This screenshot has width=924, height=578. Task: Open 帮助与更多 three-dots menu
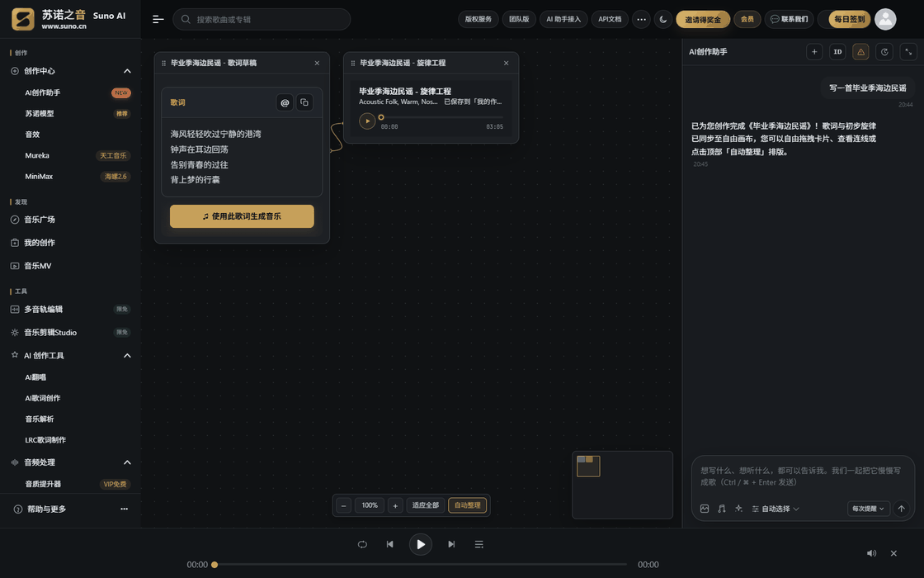coord(125,509)
